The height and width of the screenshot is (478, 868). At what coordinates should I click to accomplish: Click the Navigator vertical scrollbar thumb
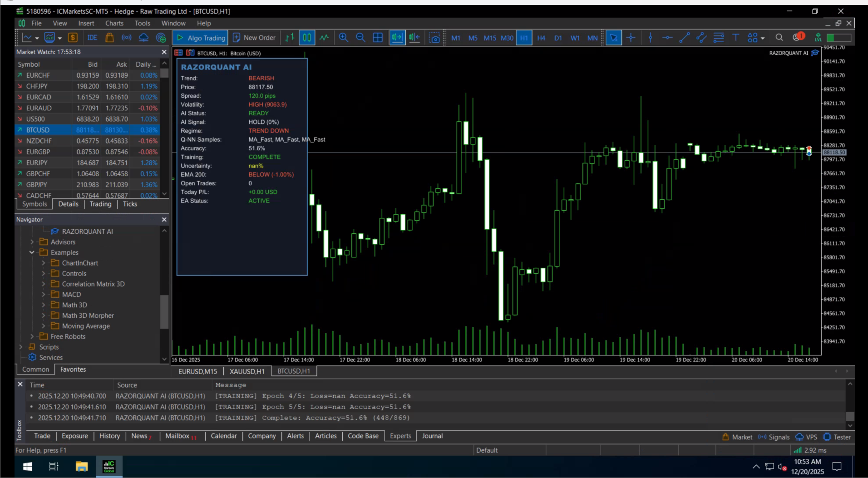coord(164,311)
